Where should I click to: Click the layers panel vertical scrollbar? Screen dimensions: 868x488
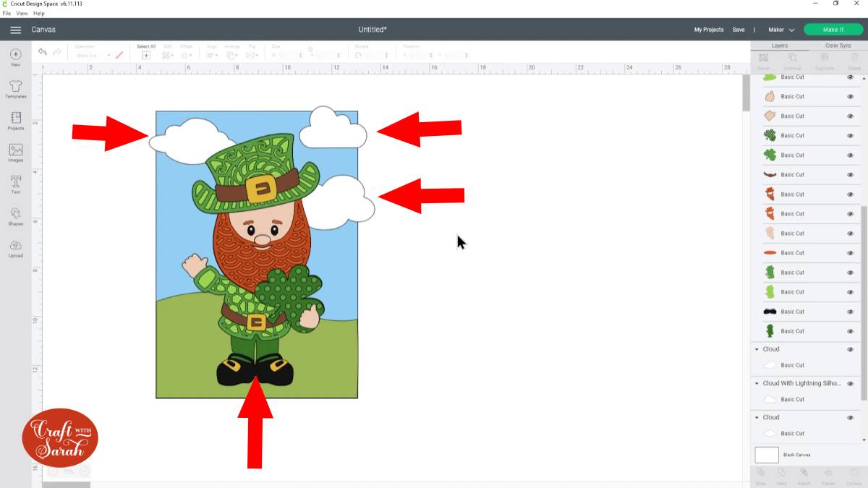864,302
